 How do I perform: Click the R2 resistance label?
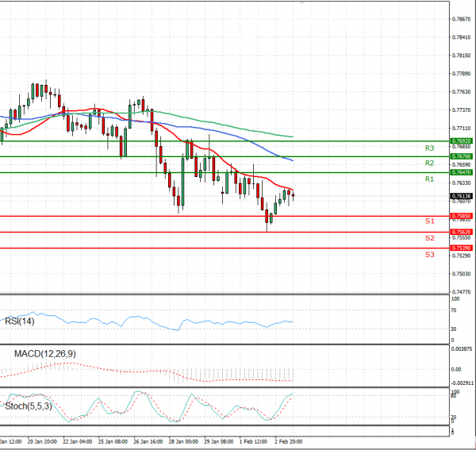point(429,163)
